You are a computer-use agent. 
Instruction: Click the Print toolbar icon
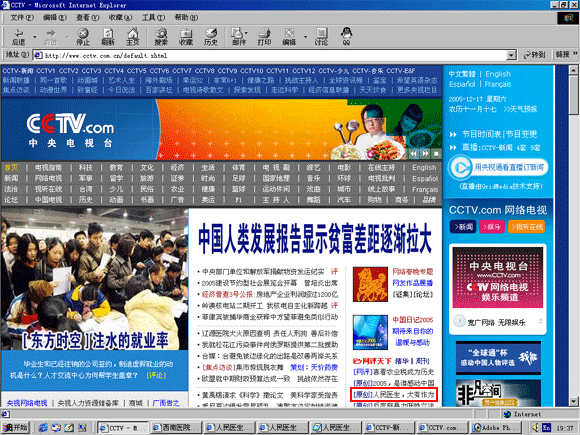click(264, 37)
